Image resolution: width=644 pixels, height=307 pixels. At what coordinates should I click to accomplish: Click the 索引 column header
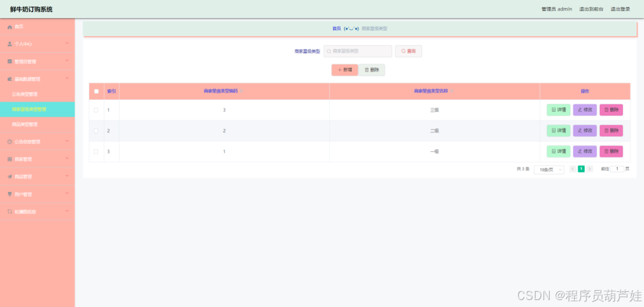click(x=111, y=91)
